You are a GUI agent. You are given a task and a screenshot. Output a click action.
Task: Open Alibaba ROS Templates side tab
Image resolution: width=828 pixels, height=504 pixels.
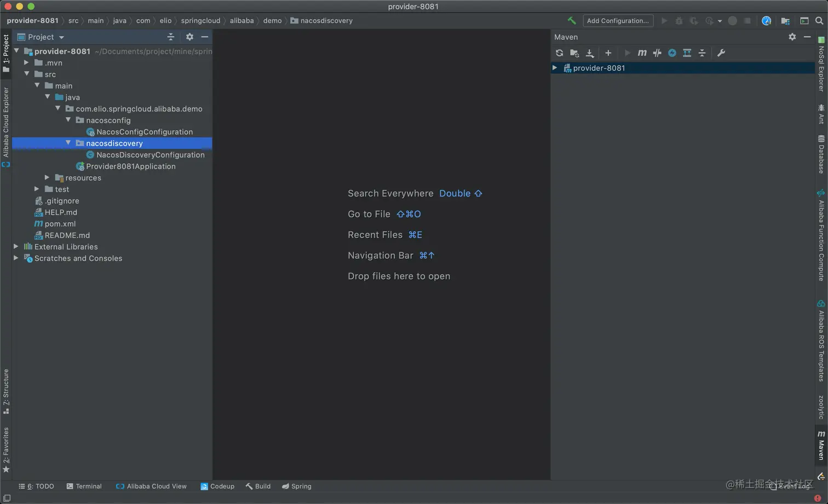pos(821,340)
